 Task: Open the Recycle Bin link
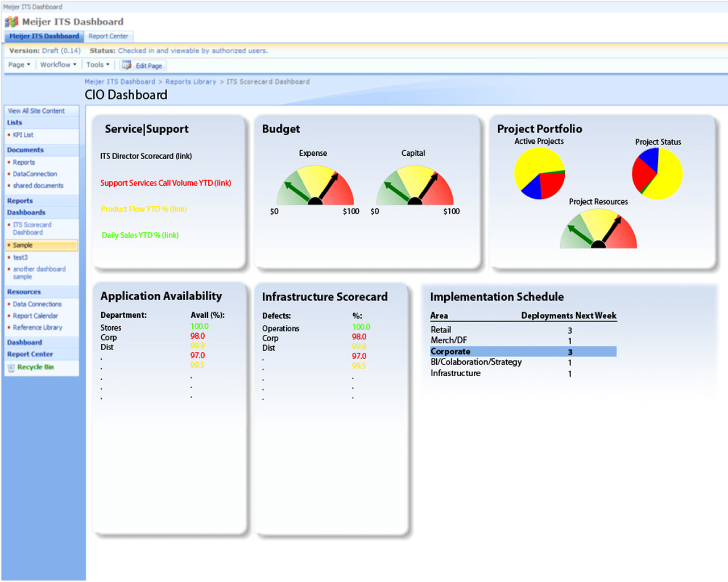pos(35,367)
